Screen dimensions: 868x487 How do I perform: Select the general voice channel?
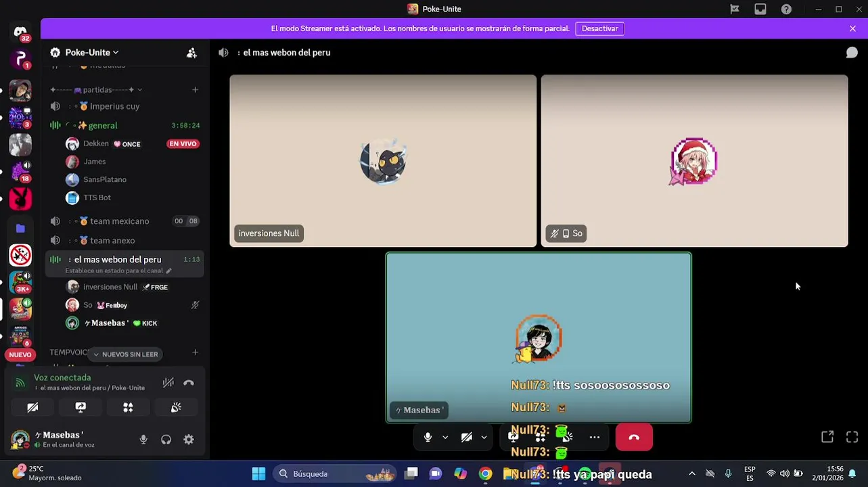(124, 125)
